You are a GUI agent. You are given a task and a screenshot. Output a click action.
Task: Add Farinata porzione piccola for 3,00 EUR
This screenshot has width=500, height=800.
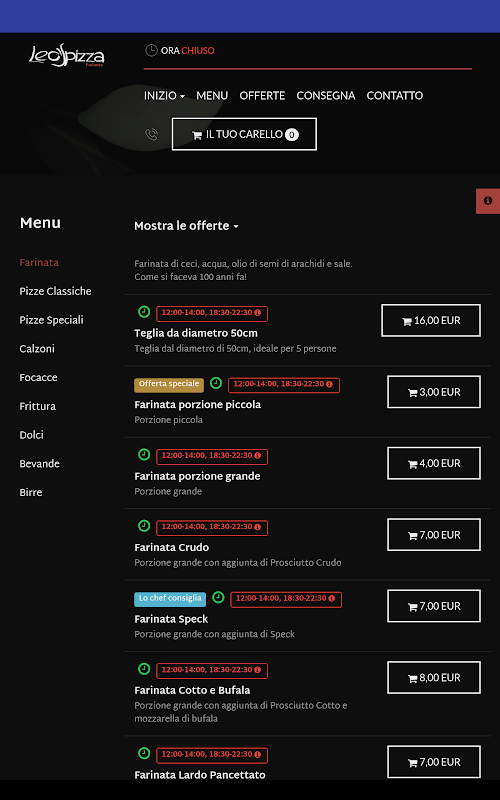(434, 392)
